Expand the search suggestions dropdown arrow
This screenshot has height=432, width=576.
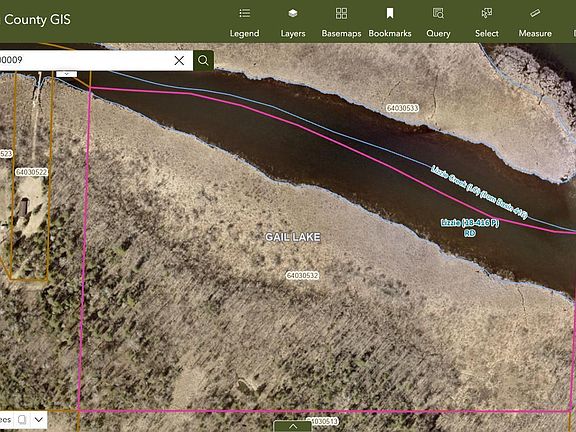point(66,74)
